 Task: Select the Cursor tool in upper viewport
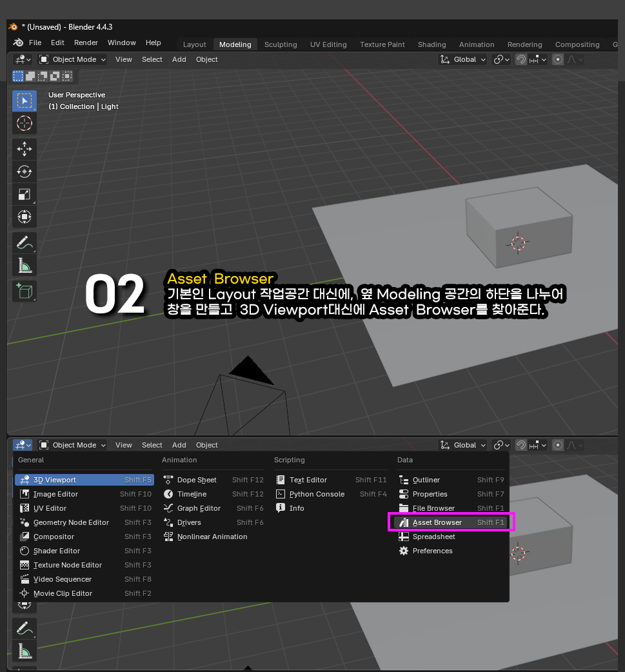pyautogui.click(x=25, y=123)
